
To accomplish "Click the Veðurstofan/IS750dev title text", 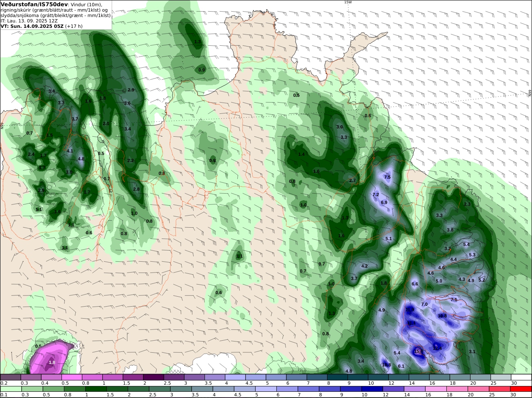I will [34, 4].
